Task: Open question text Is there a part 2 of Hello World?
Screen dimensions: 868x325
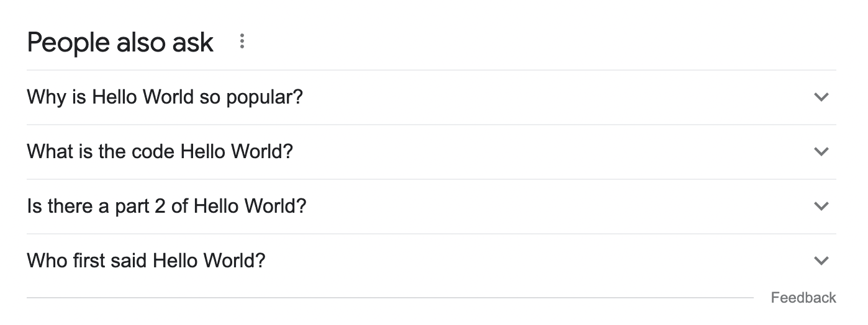Action: tap(167, 206)
